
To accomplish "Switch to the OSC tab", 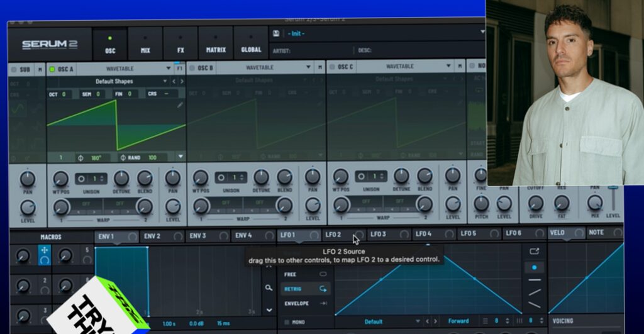I will click(110, 45).
